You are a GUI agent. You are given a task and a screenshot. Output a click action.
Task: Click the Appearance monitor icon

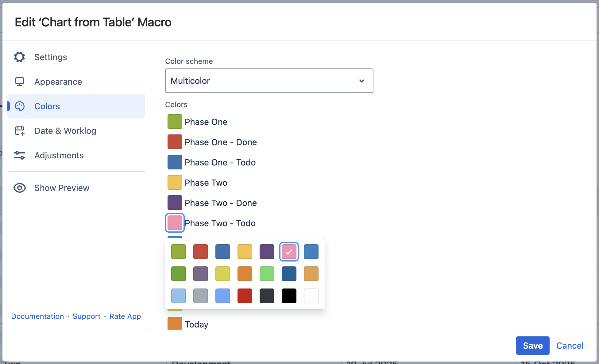point(20,82)
